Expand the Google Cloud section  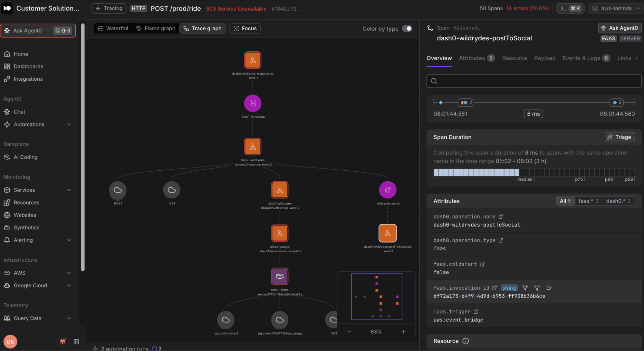(x=69, y=286)
